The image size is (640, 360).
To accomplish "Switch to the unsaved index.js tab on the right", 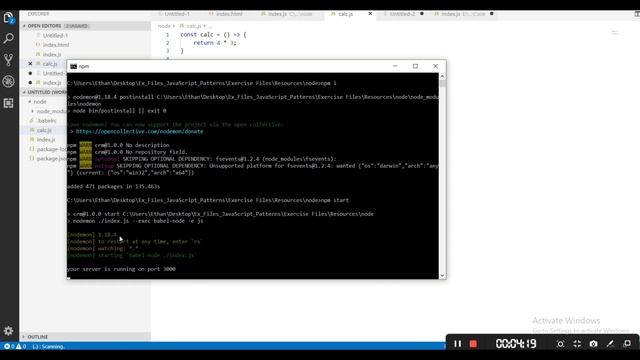I will [460, 14].
